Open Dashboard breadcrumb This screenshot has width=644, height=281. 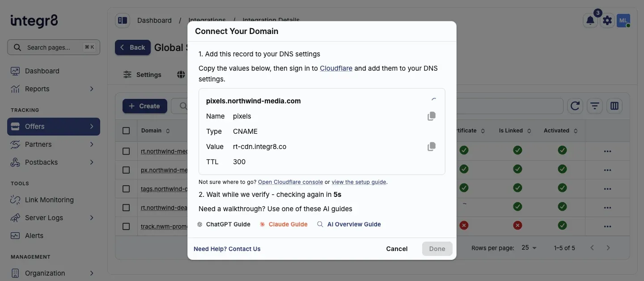coord(154,21)
